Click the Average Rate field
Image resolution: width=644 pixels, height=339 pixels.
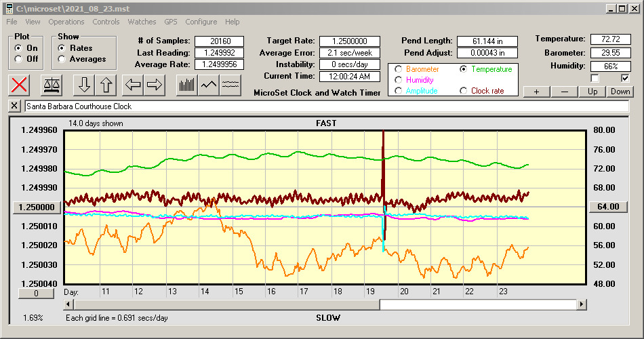click(220, 64)
